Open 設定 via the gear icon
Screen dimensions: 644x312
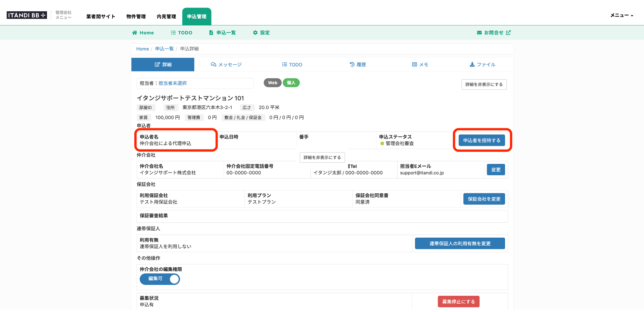(255, 33)
